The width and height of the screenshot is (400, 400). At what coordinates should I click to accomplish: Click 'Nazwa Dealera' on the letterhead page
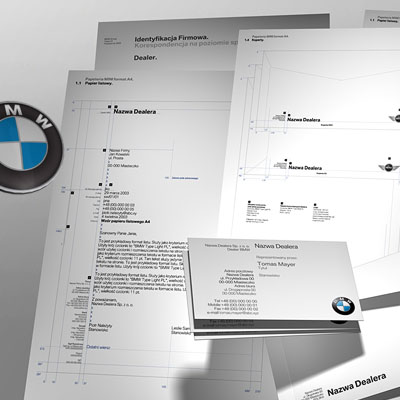(x=135, y=111)
